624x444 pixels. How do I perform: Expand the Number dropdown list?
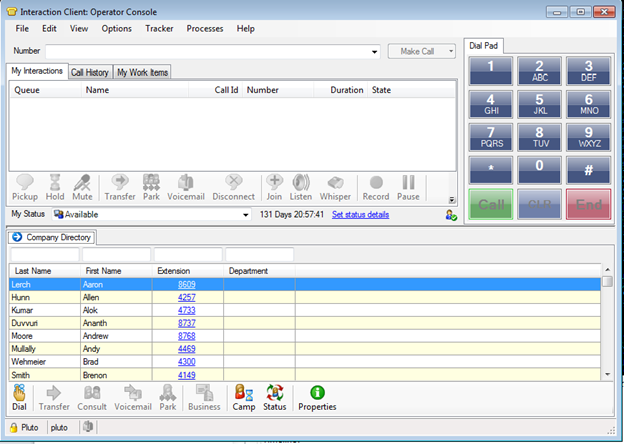click(x=375, y=51)
